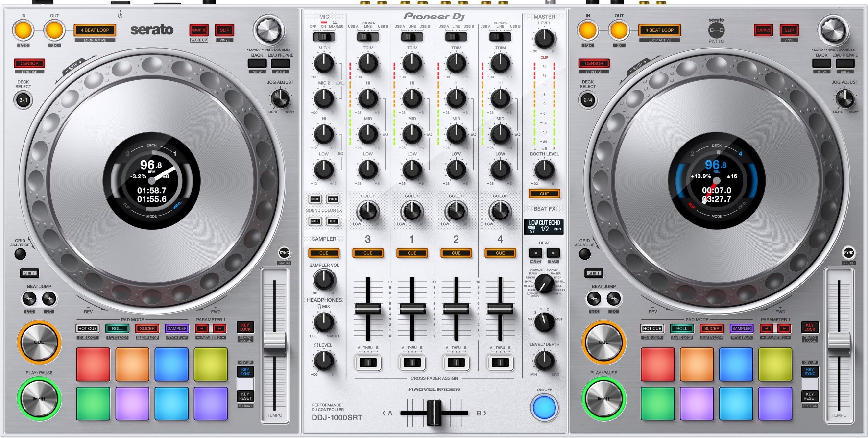Screen dimensions: 868x438
Task: Hit the left deck PLAY/PAUSE button
Action: 39,398
